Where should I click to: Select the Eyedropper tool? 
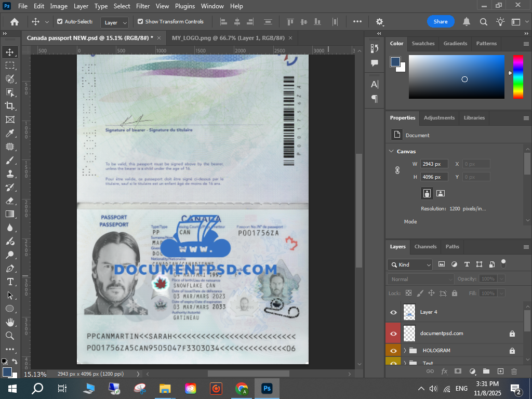point(10,133)
